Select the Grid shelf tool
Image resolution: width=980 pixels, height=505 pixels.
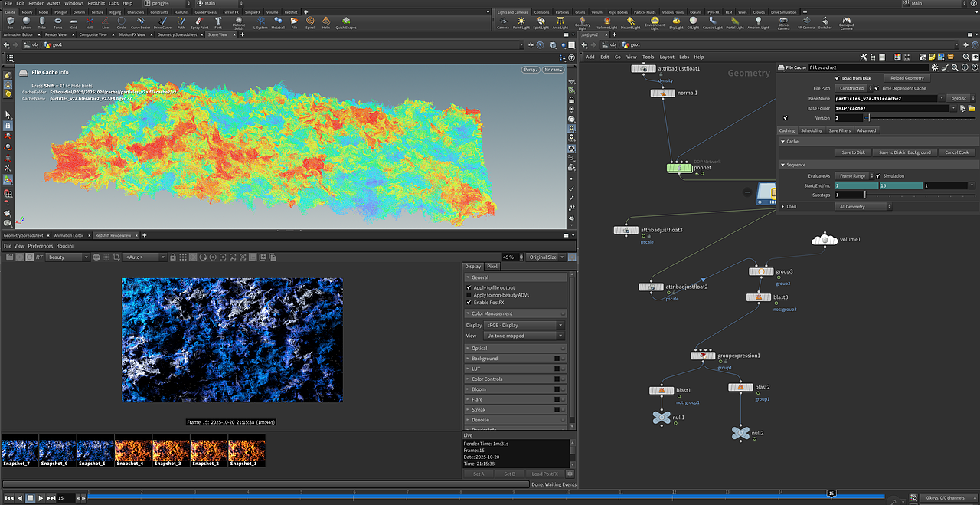click(73, 23)
